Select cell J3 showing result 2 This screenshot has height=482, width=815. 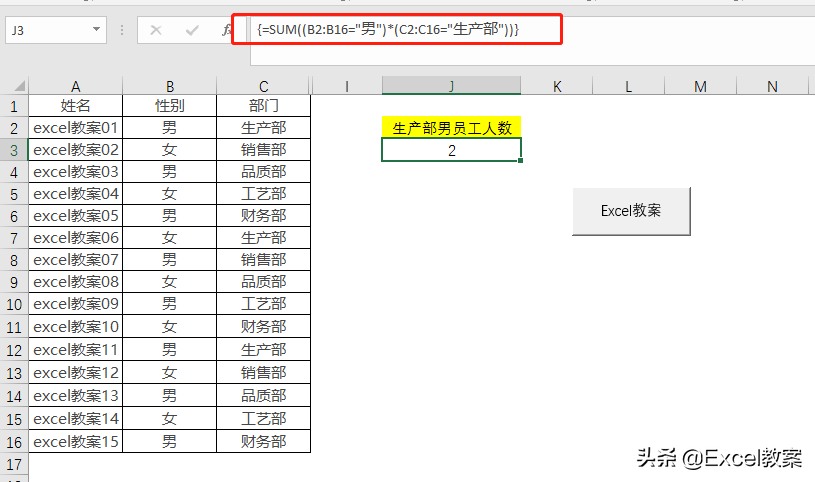click(451, 150)
